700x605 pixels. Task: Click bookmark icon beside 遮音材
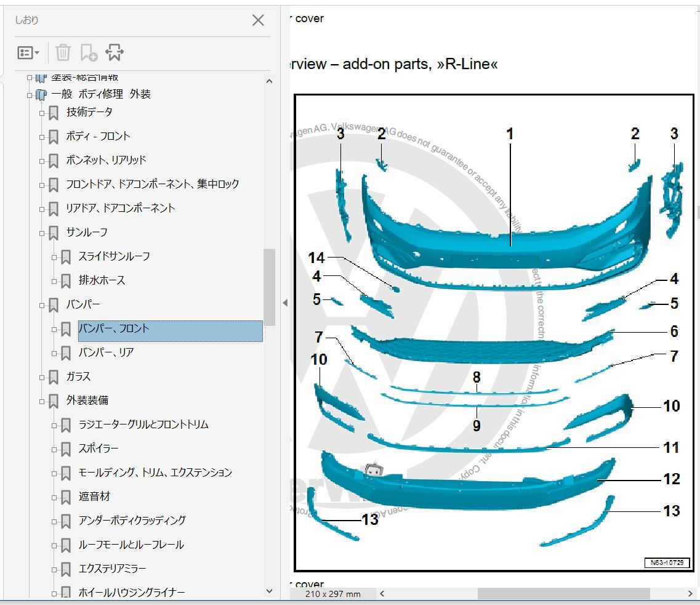tap(66, 497)
